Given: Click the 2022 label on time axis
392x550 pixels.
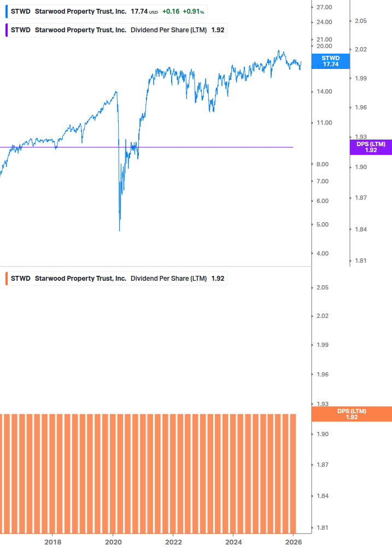Looking at the screenshot, I should click(173, 542).
